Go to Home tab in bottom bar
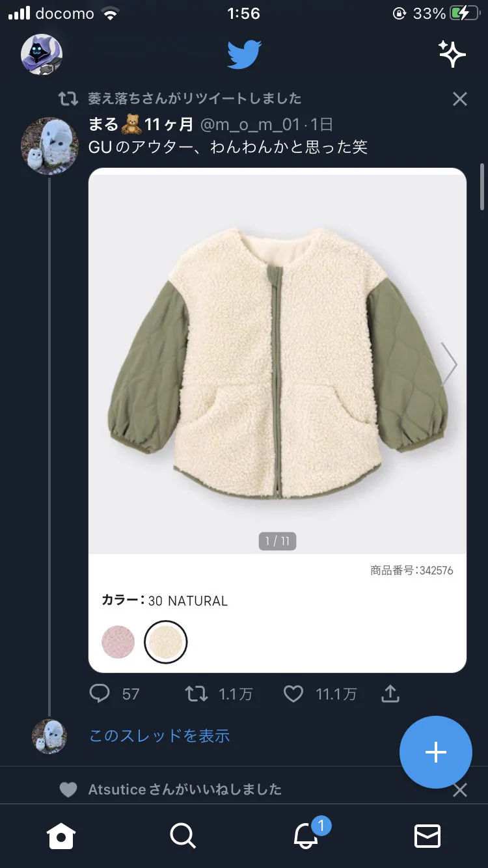The width and height of the screenshot is (488, 868). (61, 835)
